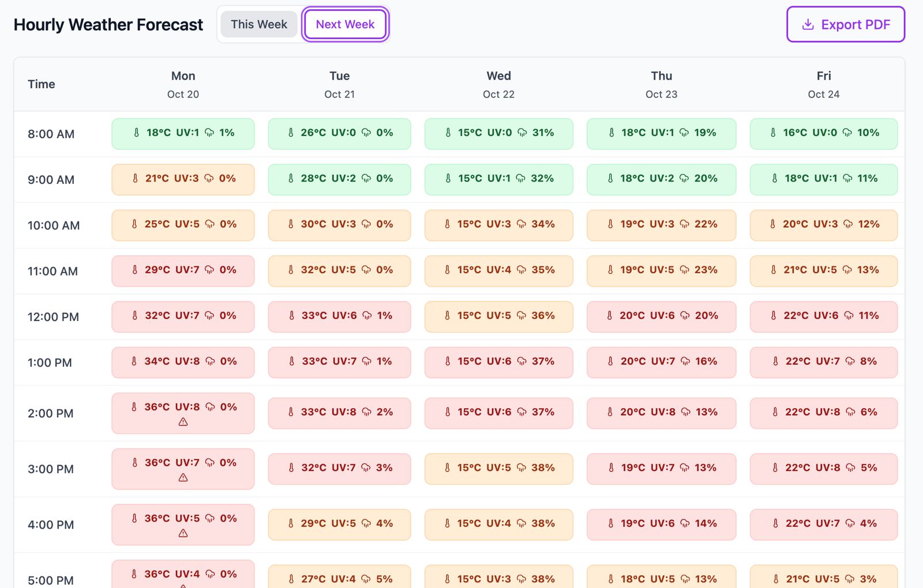
Task: Click the 12:00 PM time row label
Action: click(53, 317)
